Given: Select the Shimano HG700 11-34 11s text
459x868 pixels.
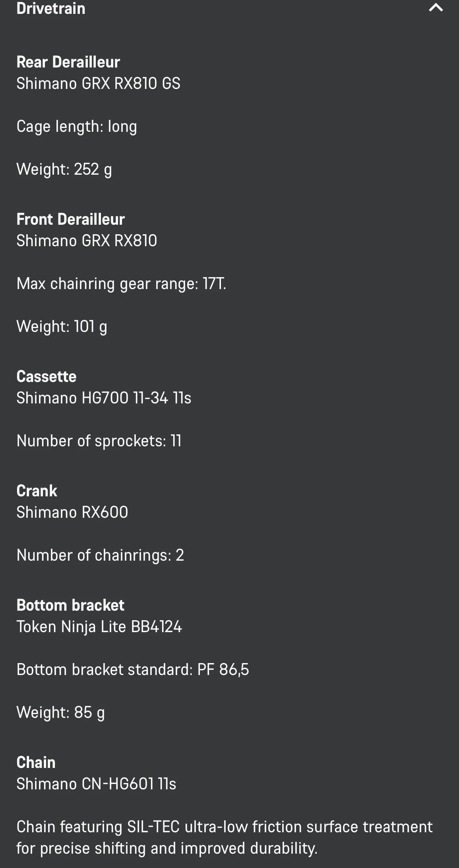Looking at the screenshot, I should pyautogui.click(x=104, y=398).
